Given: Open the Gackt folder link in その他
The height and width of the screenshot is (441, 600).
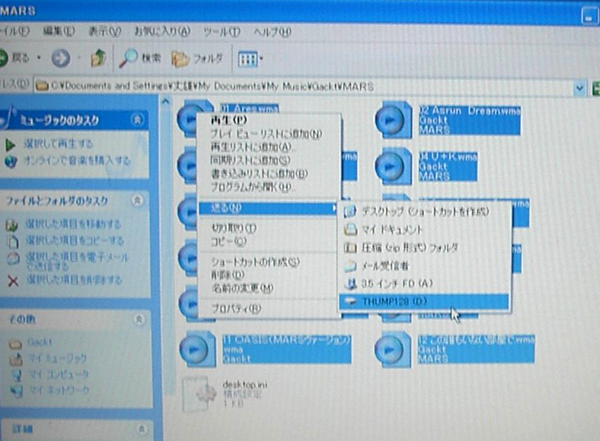Looking at the screenshot, I should tap(39, 342).
